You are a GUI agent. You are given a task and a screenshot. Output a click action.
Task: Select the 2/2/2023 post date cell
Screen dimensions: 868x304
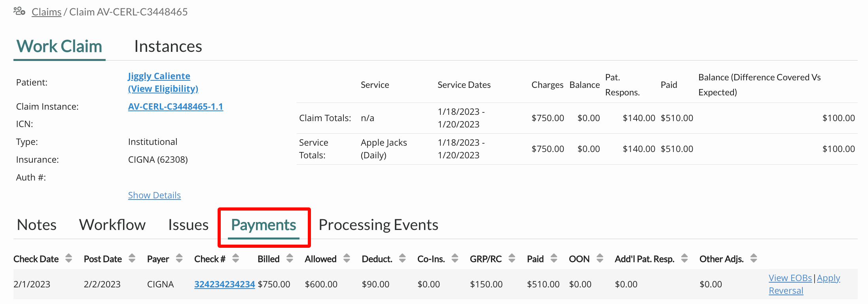[102, 284]
